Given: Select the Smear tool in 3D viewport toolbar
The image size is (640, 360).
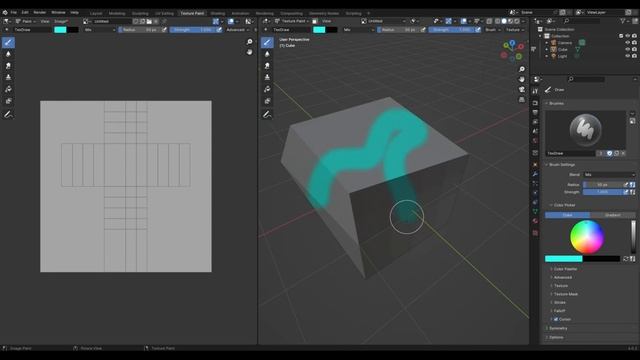Looking at the screenshot, I should 267,66.
